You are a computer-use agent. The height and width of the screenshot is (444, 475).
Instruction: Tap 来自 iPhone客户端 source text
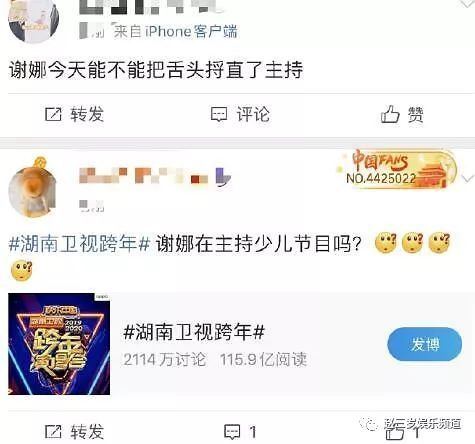176,32
